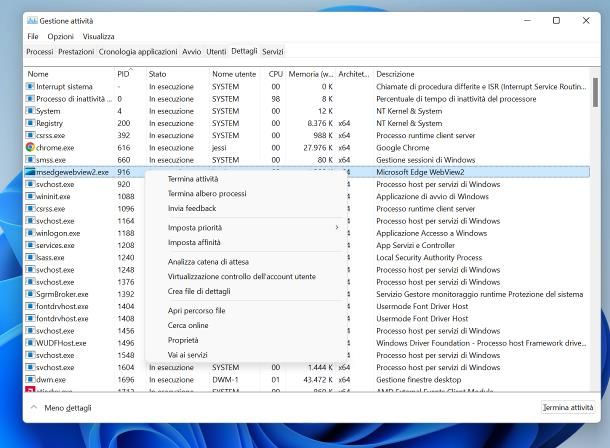Click PID 1392 cell
This screenshot has width=610, height=448.
tap(126, 294)
